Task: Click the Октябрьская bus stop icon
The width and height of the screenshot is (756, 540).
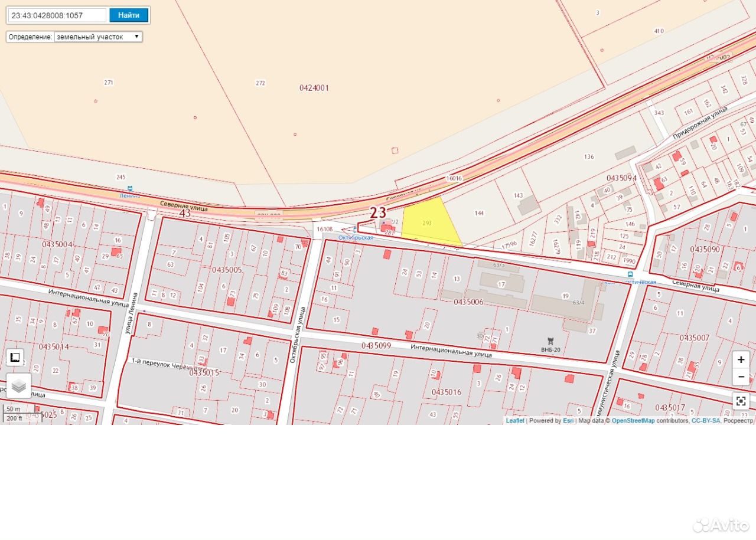Action: (x=355, y=230)
